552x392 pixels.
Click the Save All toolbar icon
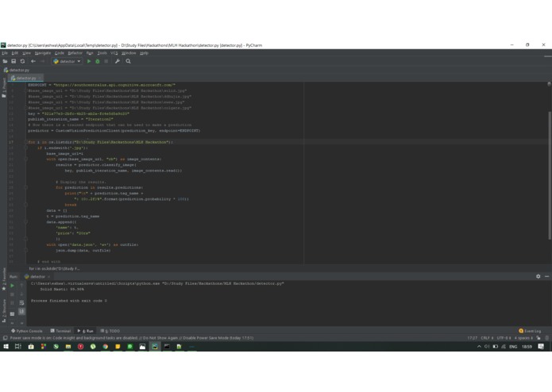point(14,62)
